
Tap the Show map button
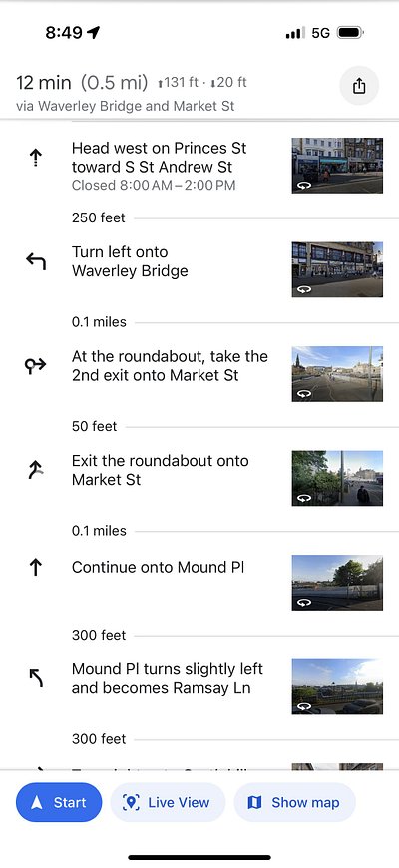[294, 802]
